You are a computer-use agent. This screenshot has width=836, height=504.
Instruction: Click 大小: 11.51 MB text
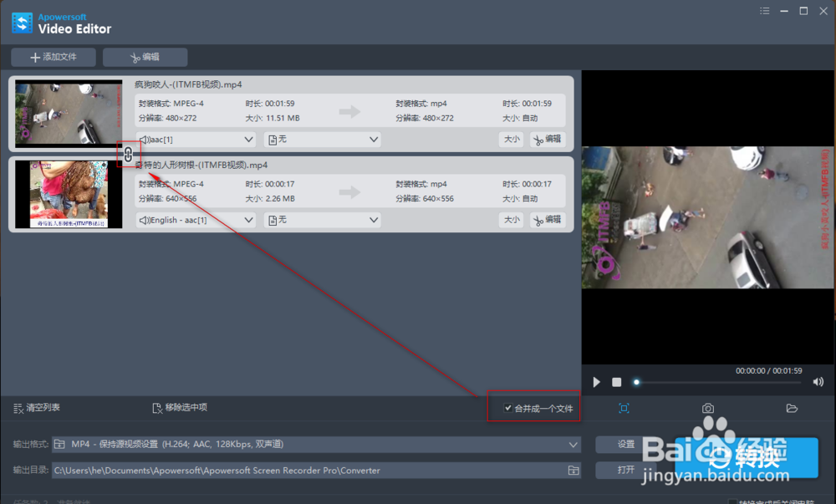click(273, 119)
